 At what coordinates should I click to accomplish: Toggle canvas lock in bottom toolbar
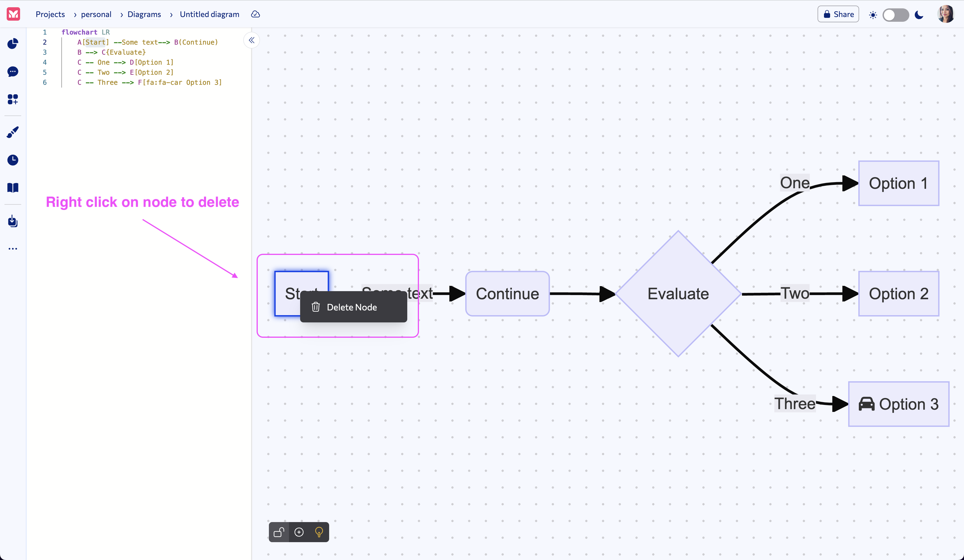pos(279,532)
